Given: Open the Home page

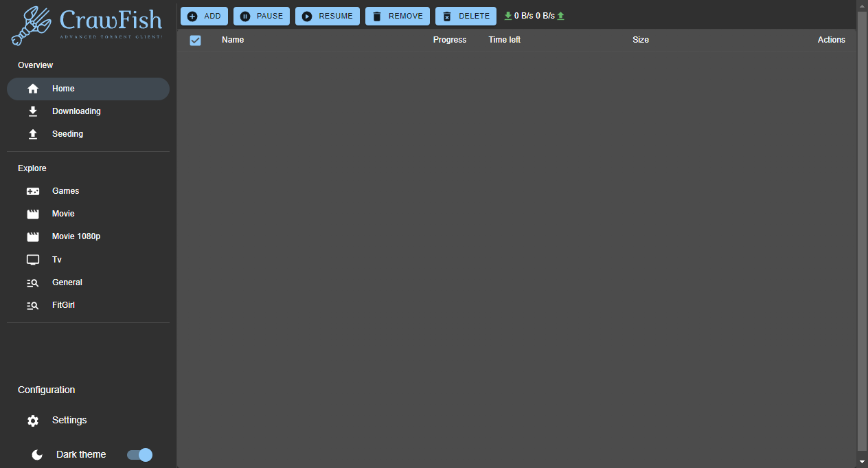Looking at the screenshot, I should (88, 89).
